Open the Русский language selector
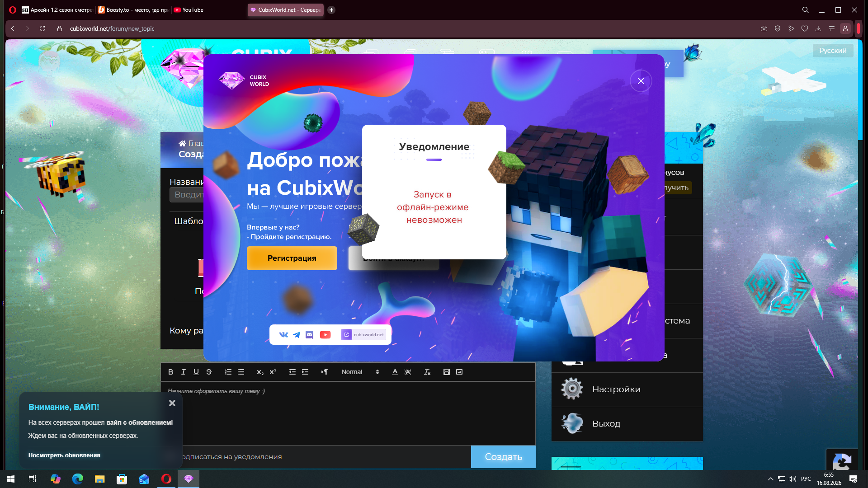 [833, 51]
